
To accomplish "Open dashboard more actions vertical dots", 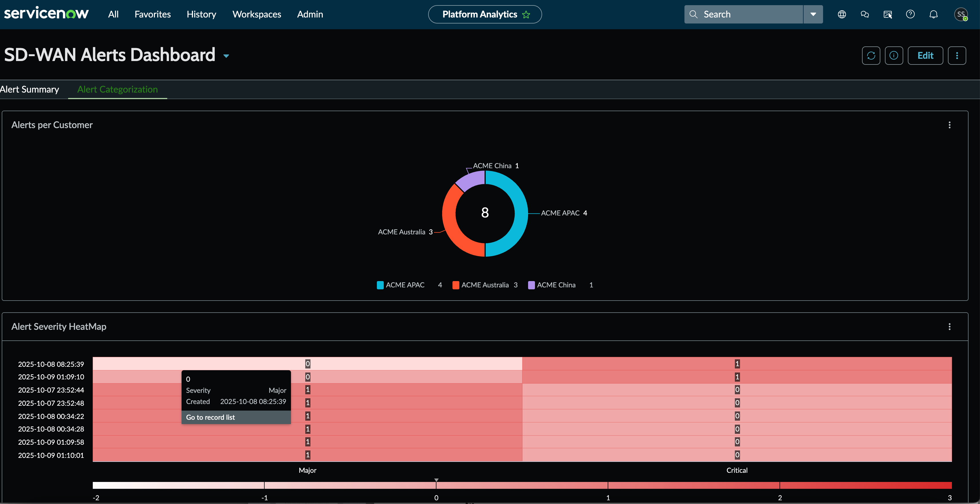I will (x=957, y=56).
